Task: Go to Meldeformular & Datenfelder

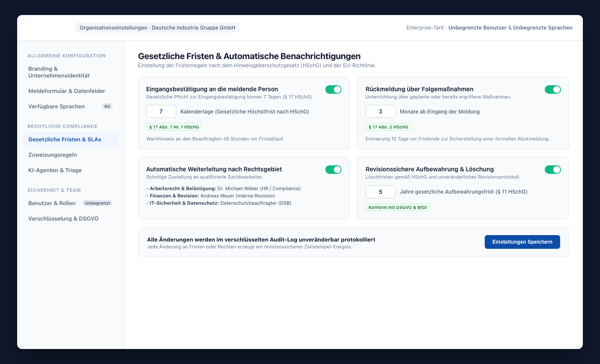Action: tap(70, 91)
